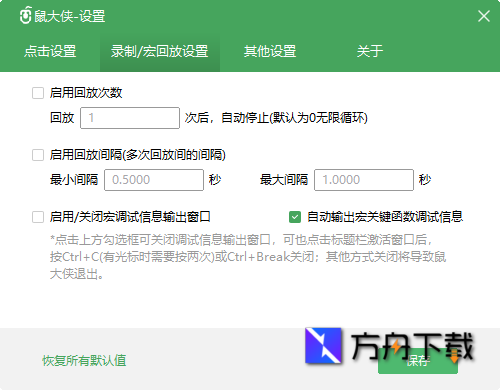Open the 其他设置 tab
Viewport: 500px width, 390px height.
pos(270,52)
